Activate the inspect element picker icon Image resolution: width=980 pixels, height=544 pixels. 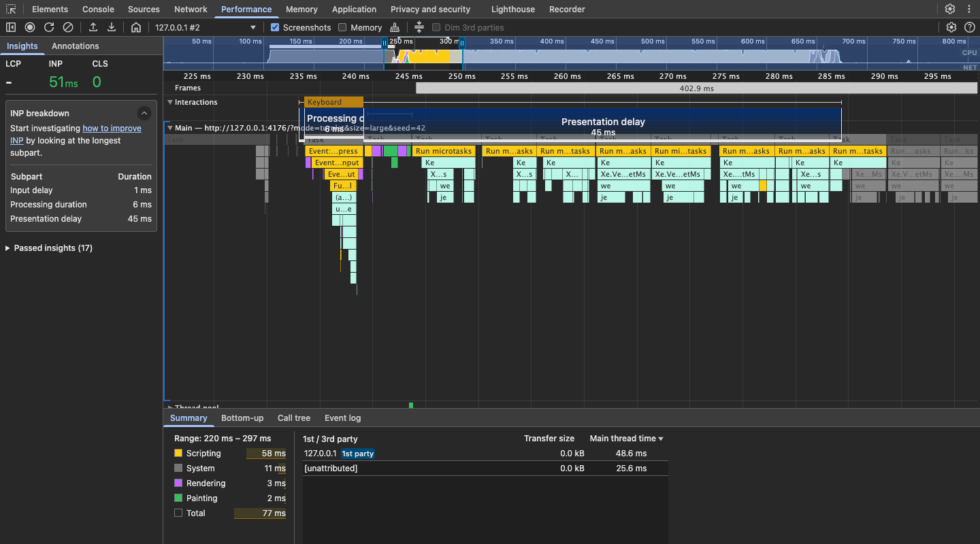coord(11,10)
